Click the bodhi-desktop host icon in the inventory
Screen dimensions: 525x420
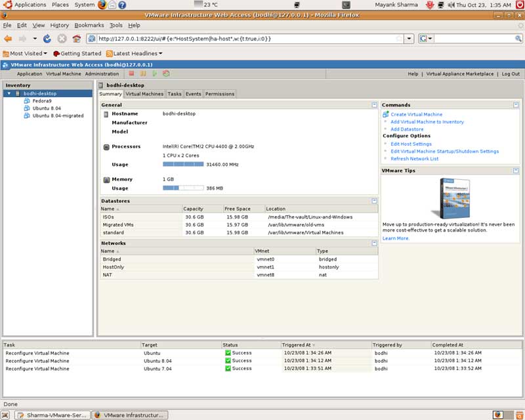click(x=18, y=93)
